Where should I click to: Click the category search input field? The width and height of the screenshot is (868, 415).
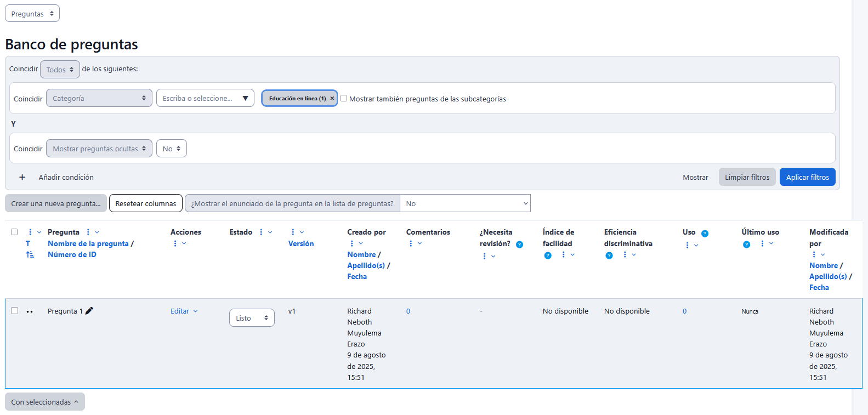198,98
